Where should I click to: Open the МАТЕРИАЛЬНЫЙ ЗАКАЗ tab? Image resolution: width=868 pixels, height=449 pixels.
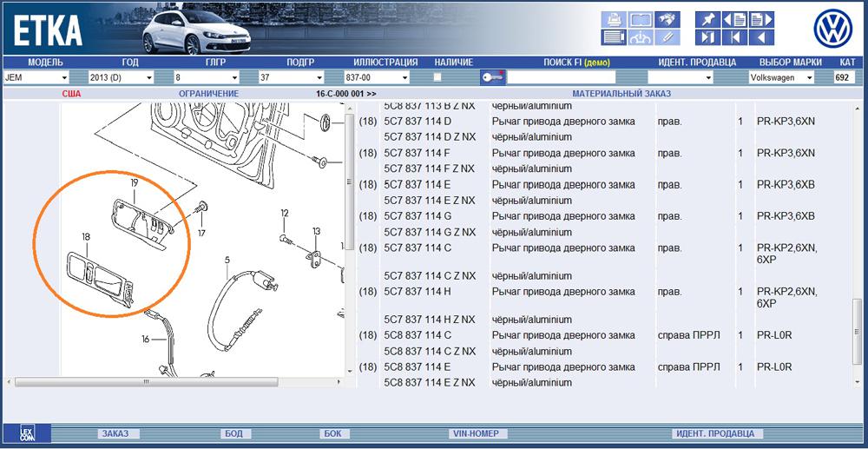point(621,94)
